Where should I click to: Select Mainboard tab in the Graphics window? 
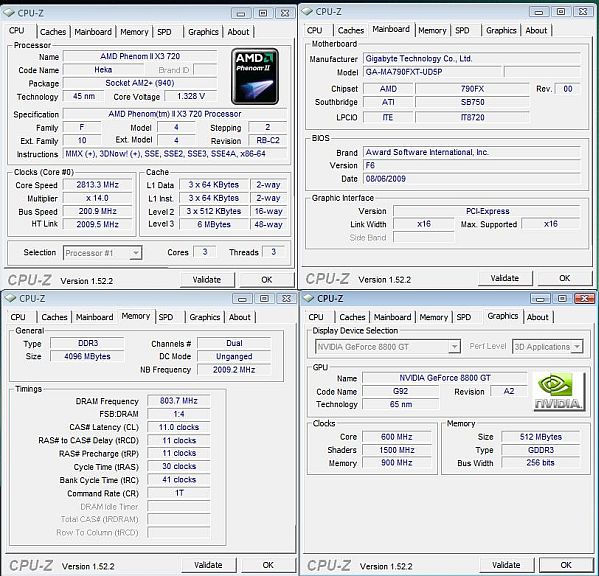tap(392, 317)
